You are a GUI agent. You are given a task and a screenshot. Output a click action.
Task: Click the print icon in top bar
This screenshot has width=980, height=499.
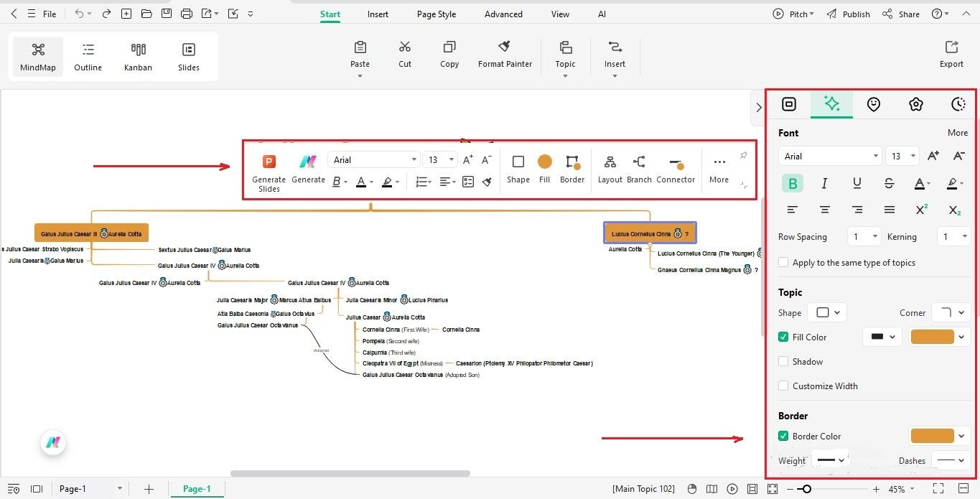click(187, 14)
